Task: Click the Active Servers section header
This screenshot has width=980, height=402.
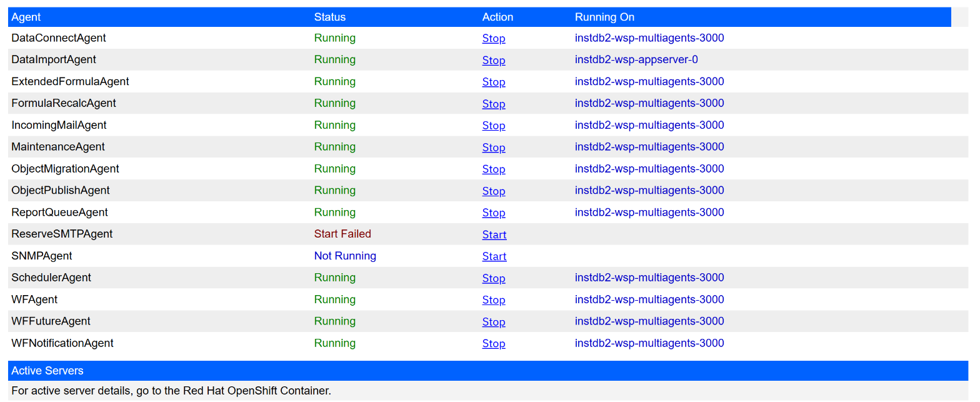Action: click(488, 371)
